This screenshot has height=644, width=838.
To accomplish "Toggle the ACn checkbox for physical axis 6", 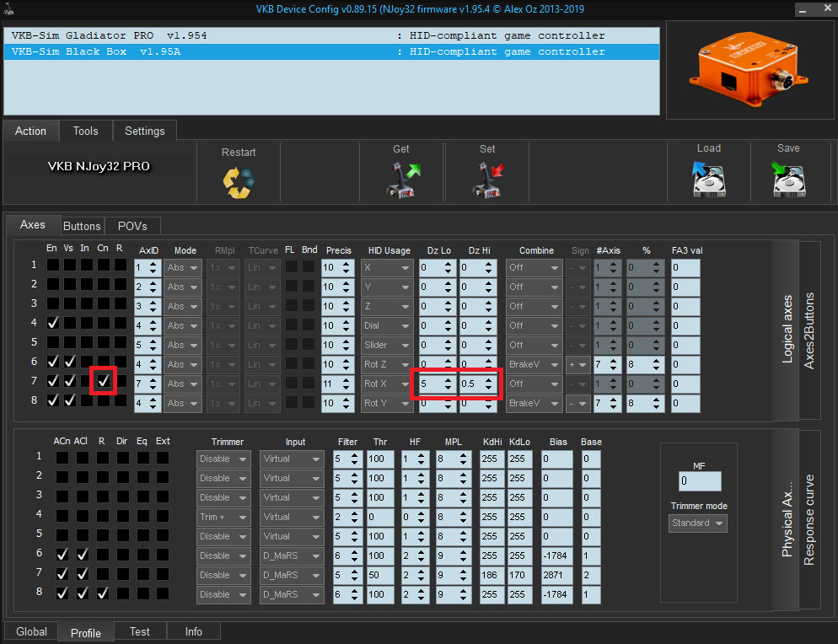I will [62, 555].
